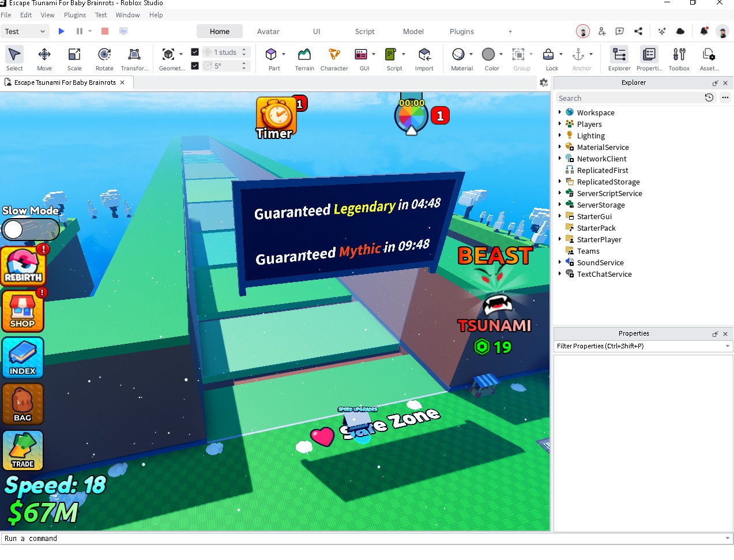
Task: Switch to the Avatar ribbon tab
Action: point(268,31)
